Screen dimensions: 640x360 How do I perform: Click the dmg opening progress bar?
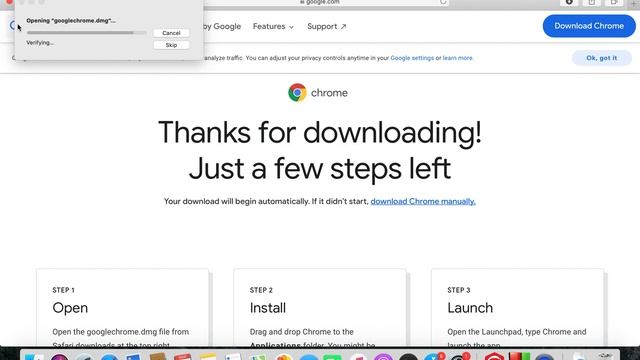pyautogui.click(x=87, y=33)
